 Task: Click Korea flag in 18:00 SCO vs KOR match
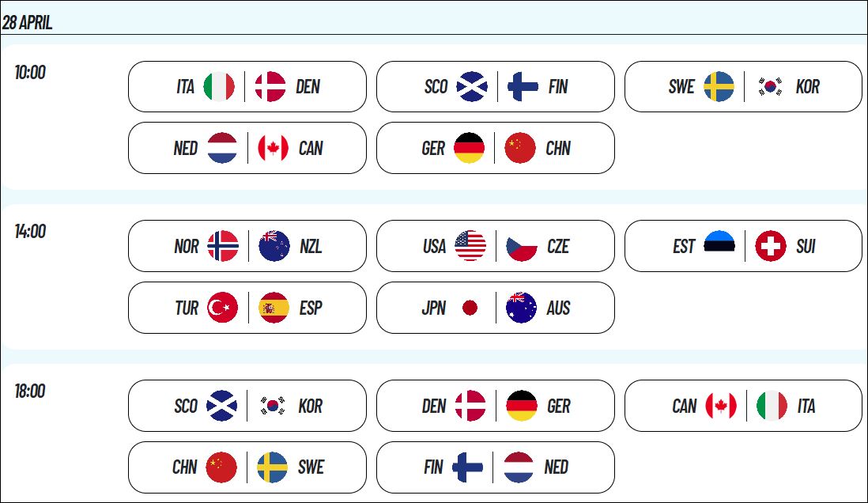click(273, 406)
